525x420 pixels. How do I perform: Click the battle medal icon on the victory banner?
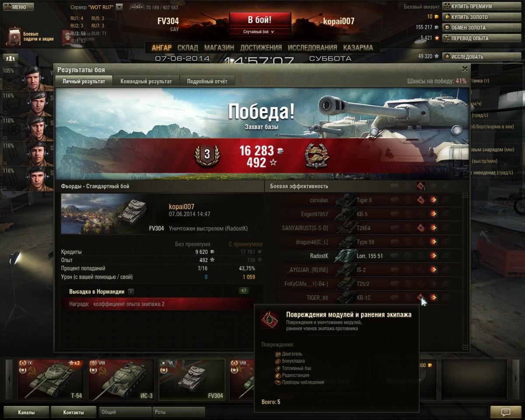[x=317, y=156]
